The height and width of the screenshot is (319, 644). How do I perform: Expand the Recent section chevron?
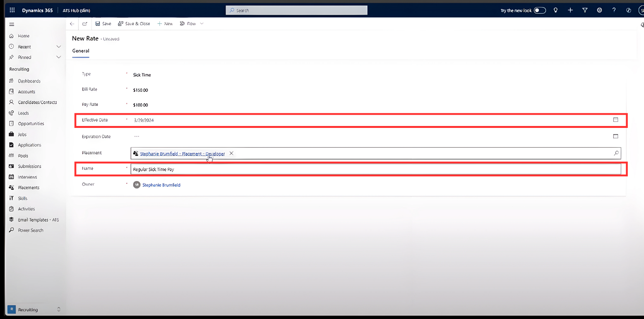tap(59, 47)
